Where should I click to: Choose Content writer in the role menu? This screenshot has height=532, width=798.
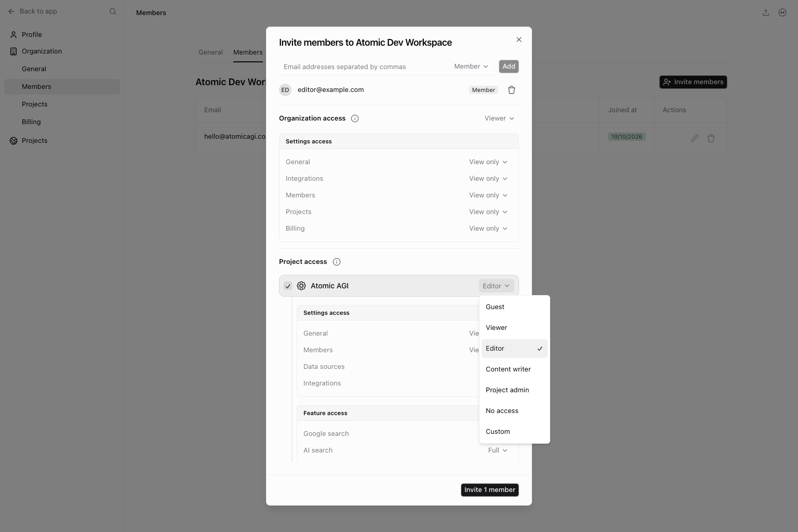[x=514, y=369]
